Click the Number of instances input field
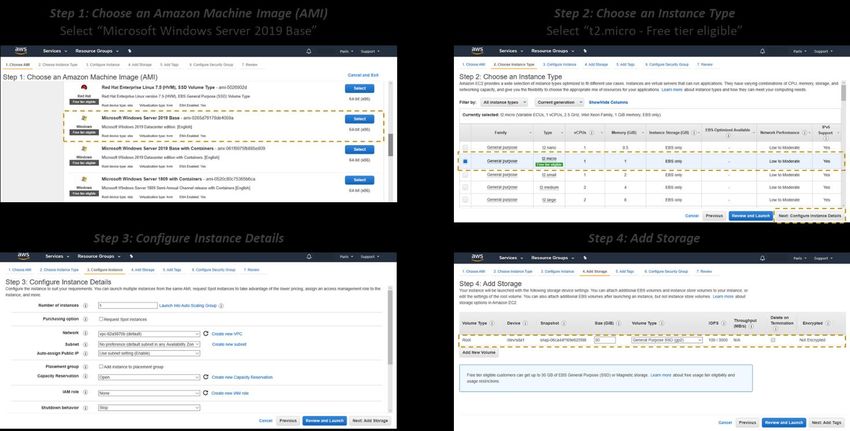Viewport: 850px width, 431px height. click(128, 306)
